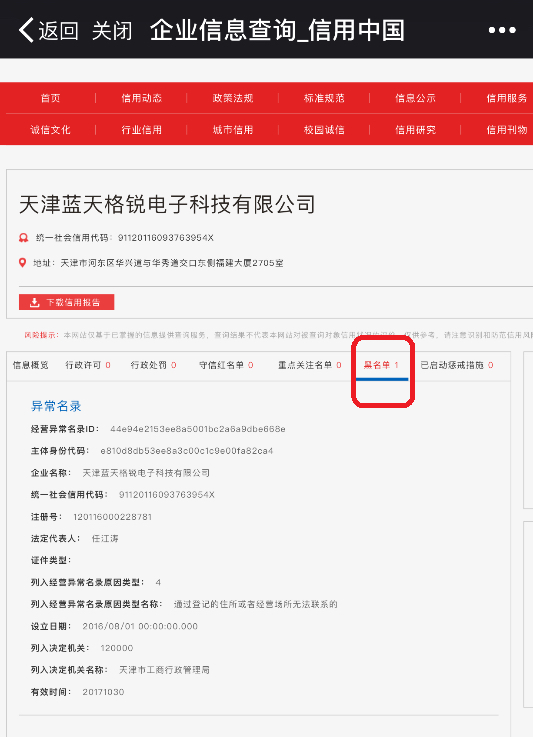This screenshot has width=533, height=737.
Task: Click the 企业名称 value in the record
Action: pyautogui.click(x=146, y=473)
